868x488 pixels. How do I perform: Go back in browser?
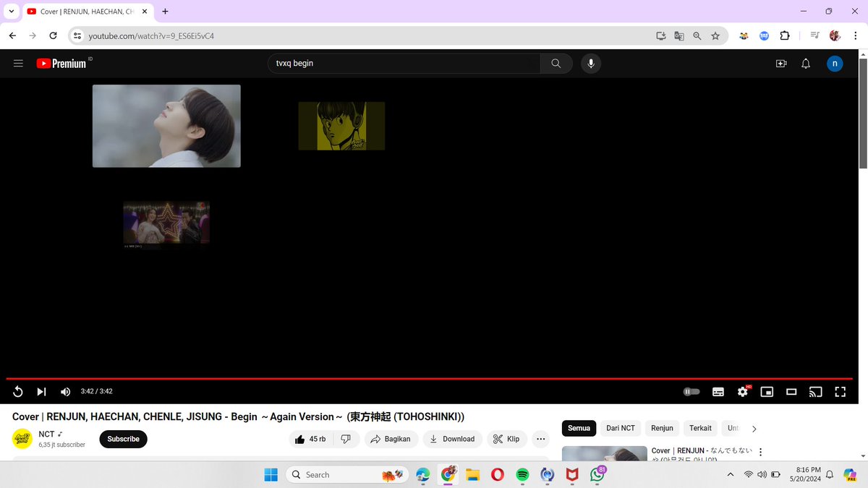[12, 35]
